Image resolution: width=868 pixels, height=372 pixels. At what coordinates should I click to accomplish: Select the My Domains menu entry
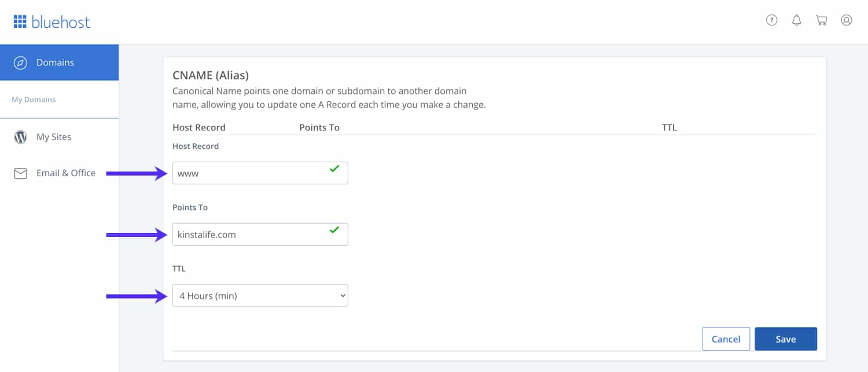tap(34, 99)
